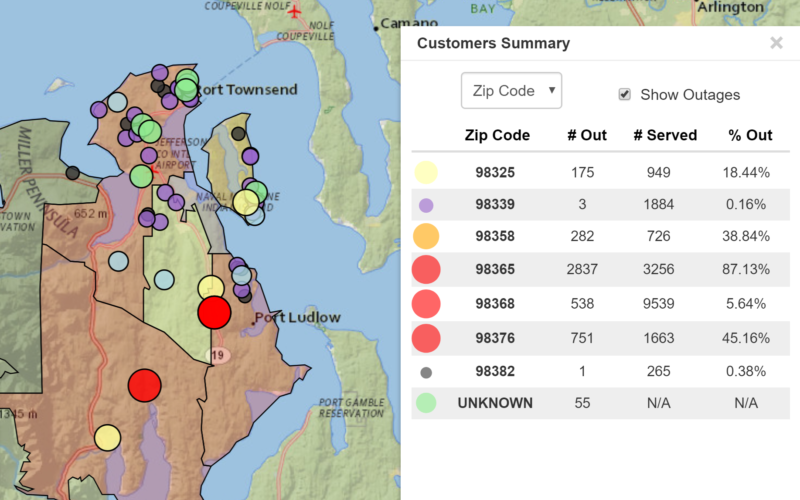
Task: Select zip code 98365 text
Action: coord(495,269)
